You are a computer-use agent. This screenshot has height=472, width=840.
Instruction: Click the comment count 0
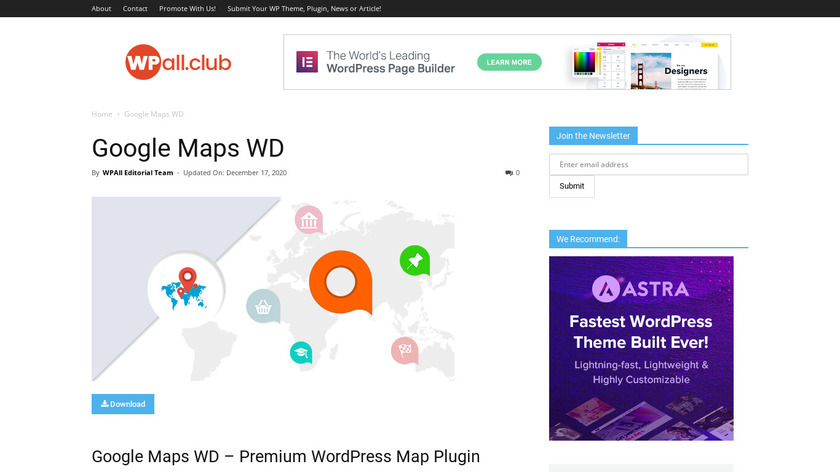518,173
